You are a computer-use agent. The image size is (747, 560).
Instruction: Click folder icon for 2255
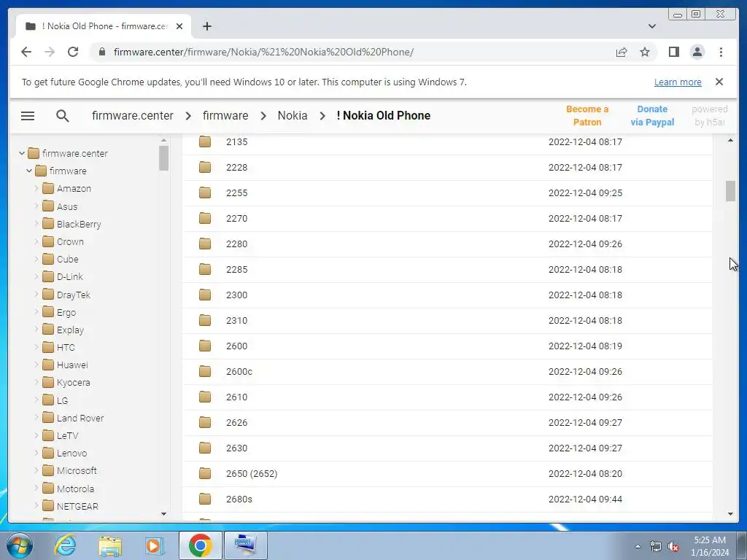tap(205, 192)
